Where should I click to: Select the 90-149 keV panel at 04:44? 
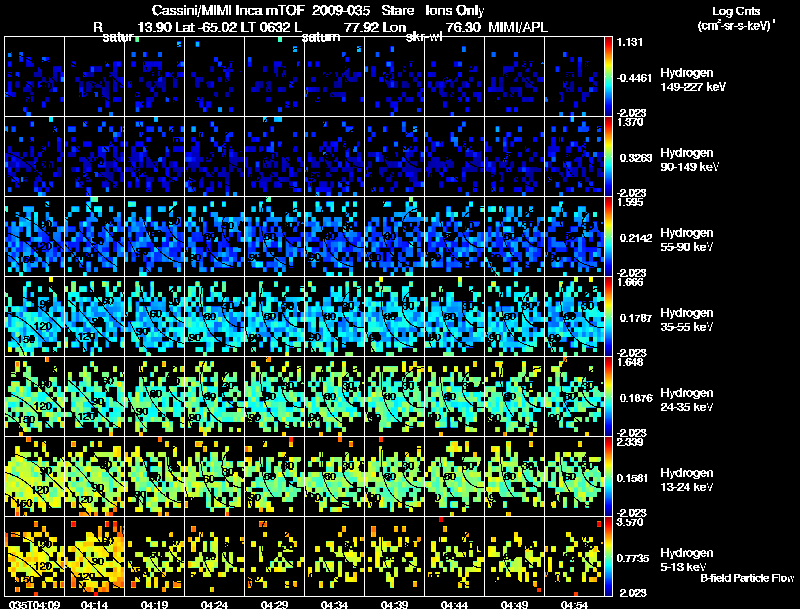point(455,157)
